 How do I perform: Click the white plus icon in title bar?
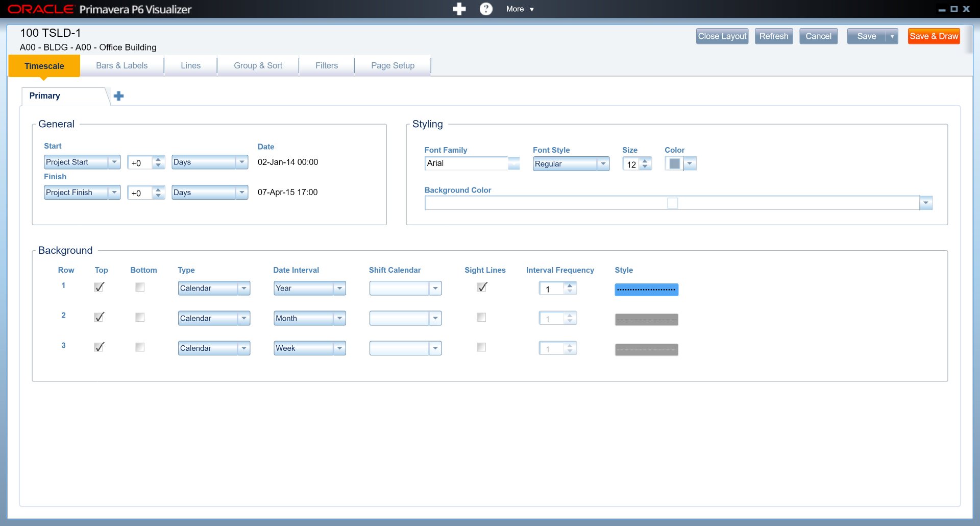click(459, 9)
